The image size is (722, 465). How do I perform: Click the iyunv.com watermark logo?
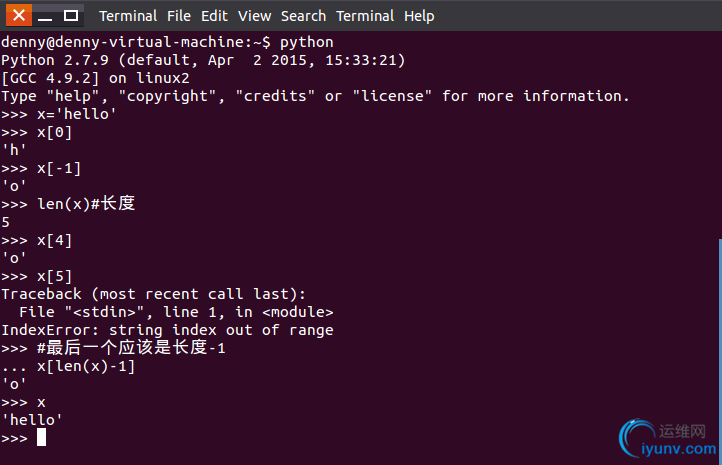tap(668, 439)
